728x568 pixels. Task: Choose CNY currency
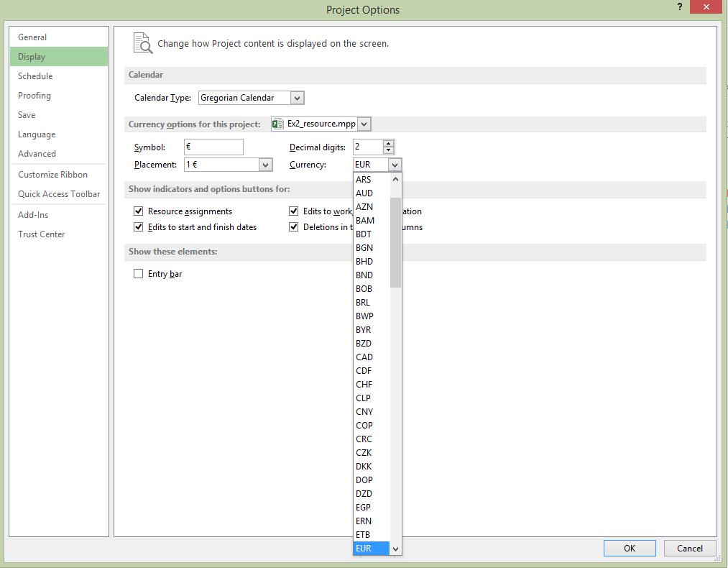372,412
